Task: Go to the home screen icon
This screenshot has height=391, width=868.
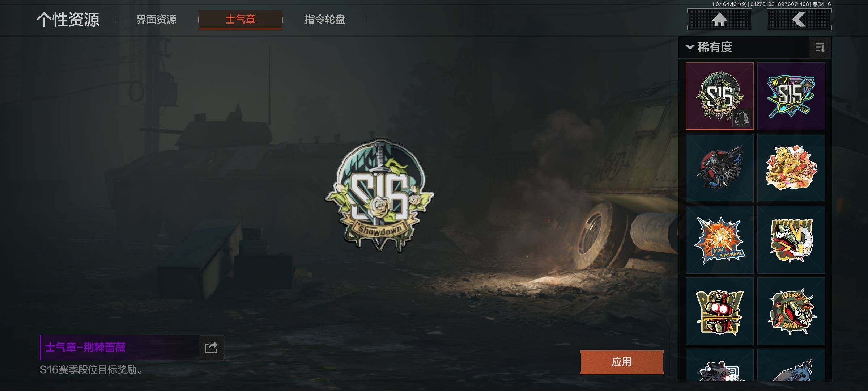Action: pos(719,20)
